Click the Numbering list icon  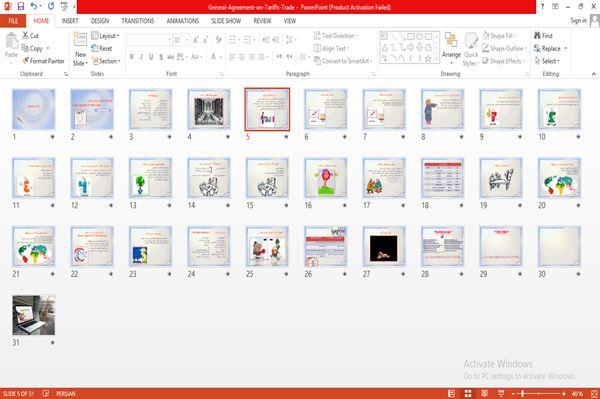click(x=248, y=40)
